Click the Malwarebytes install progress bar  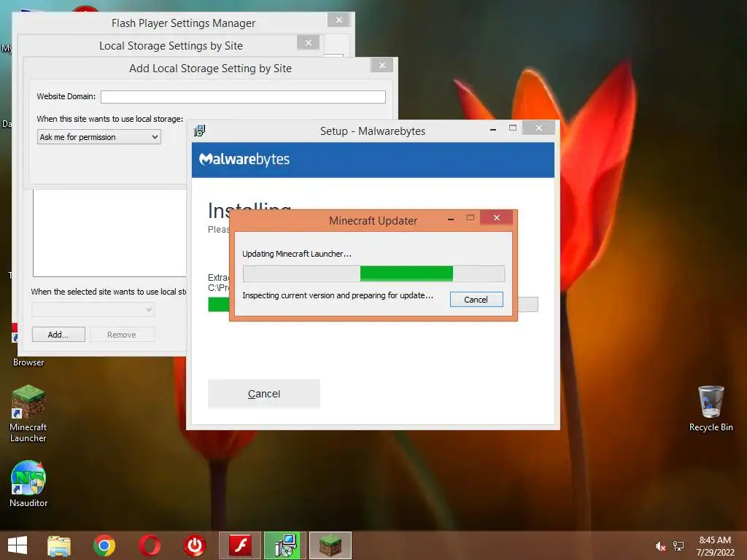tap(373, 304)
